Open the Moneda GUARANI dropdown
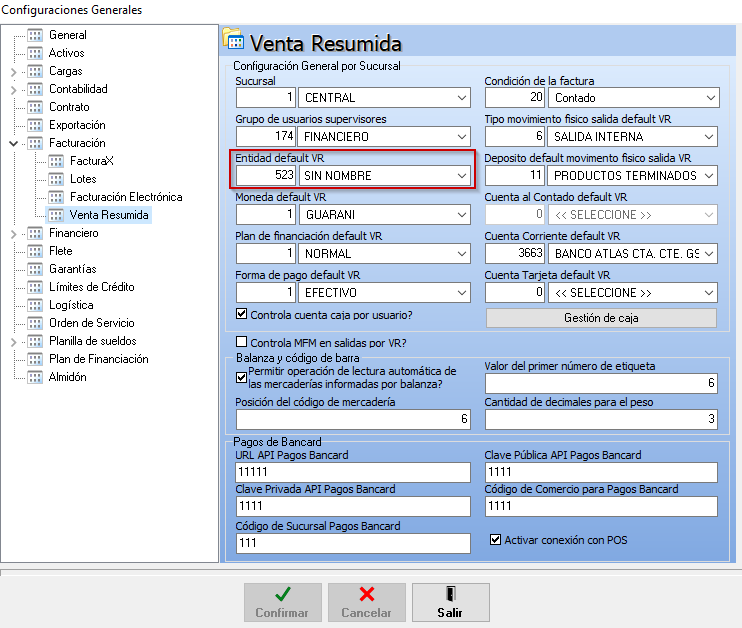Viewport: 742px width, 628px height. (462, 215)
